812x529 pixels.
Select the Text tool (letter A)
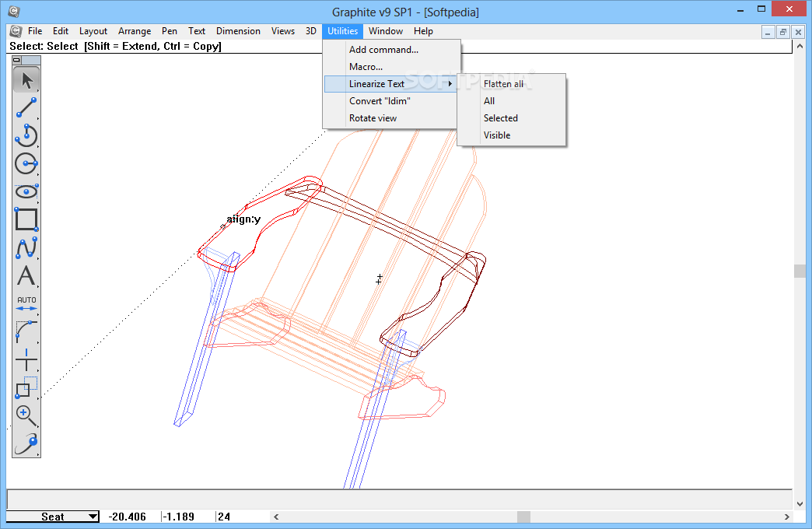click(x=26, y=275)
